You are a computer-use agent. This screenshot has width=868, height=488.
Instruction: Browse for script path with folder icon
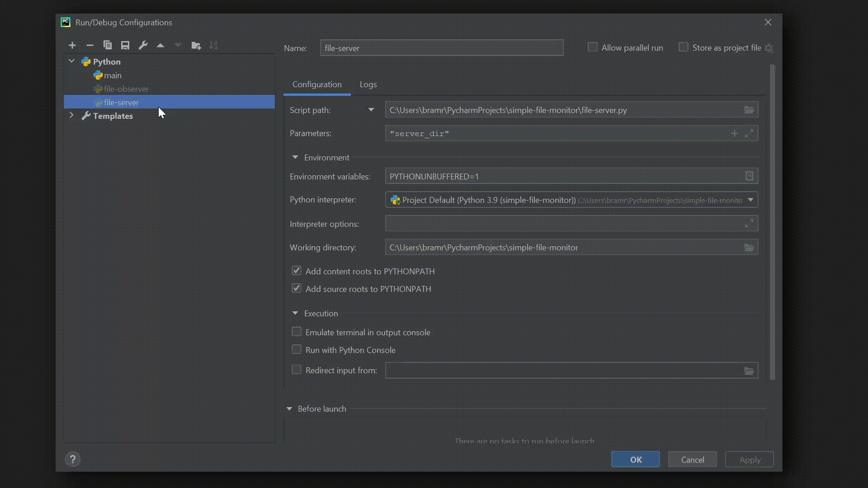pos(749,110)
